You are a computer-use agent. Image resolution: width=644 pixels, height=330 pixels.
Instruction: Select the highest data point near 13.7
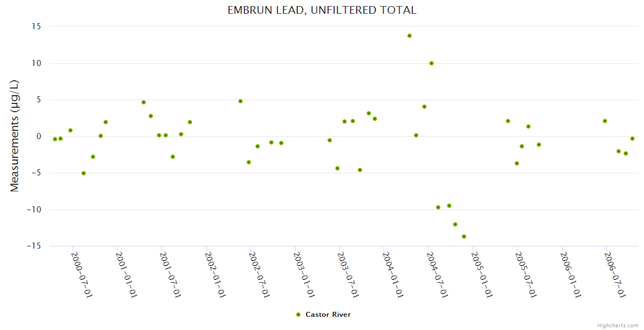(x=410, y=36)
